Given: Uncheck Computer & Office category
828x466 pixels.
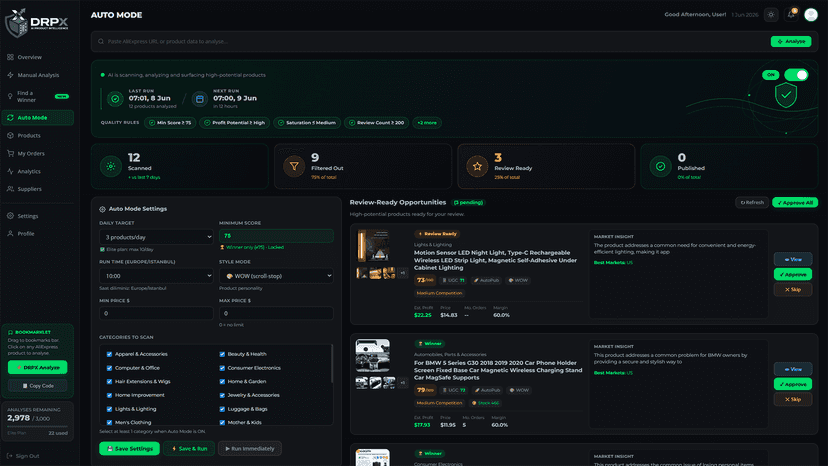Looking at the screenshot, I should pos(109,368).
